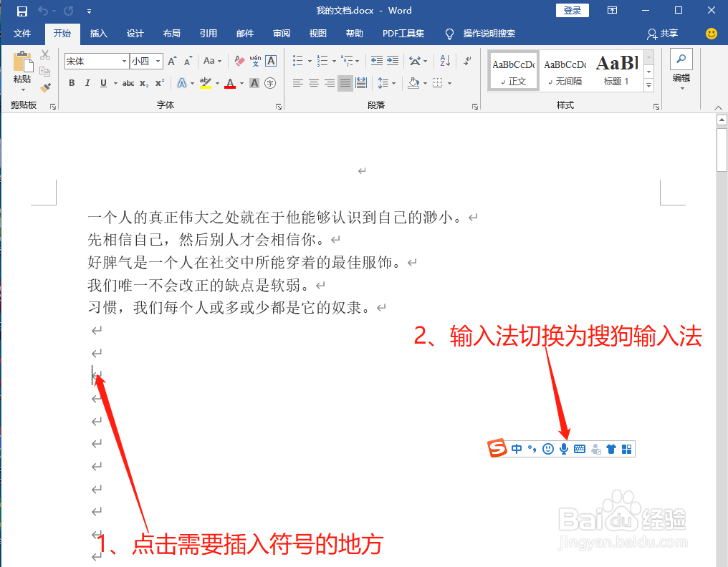Image resolution: width=728 pixels, height=567 pixels.
Task: Select the Format Painter icon
Action: 45,86
